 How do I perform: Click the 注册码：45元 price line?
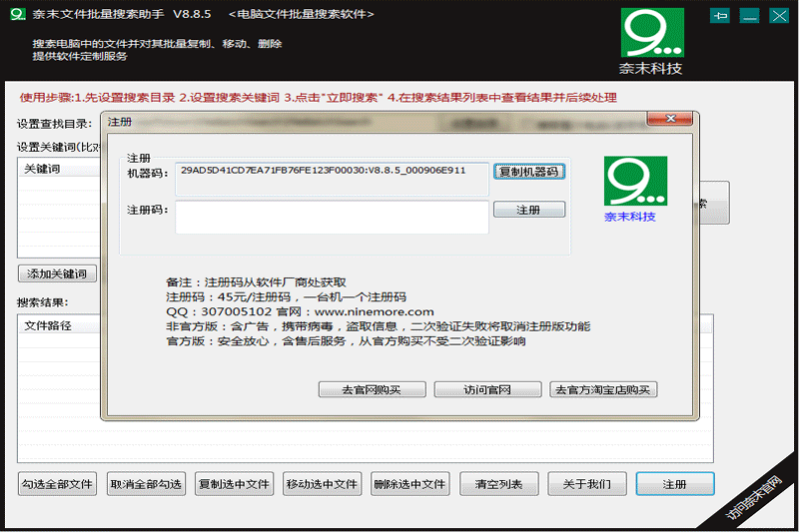(x=286, y=296)
